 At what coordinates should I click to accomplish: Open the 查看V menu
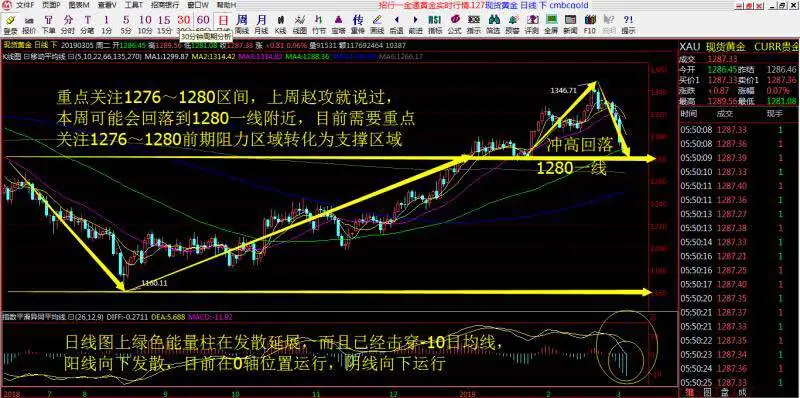pos(107,5)
